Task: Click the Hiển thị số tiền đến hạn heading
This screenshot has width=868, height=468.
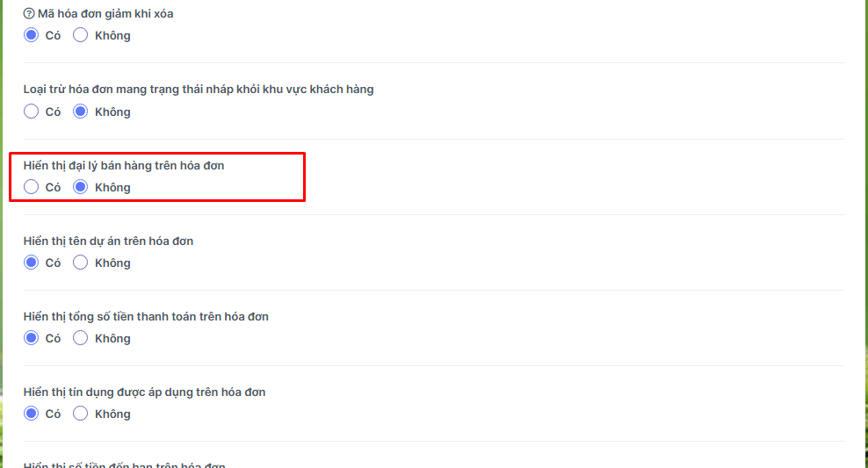Action: pos(124,464)
